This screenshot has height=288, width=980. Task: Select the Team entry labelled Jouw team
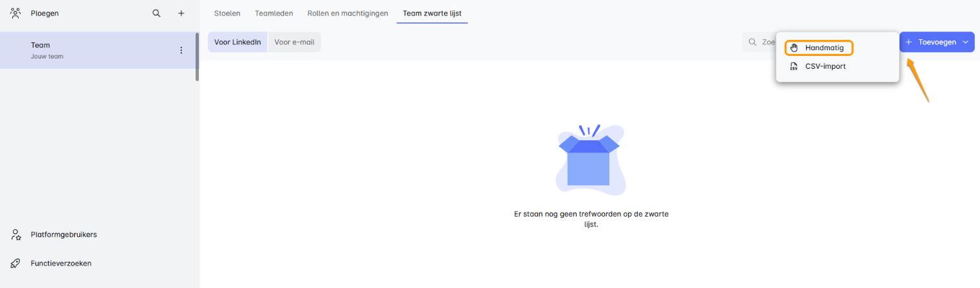(90, 50)
